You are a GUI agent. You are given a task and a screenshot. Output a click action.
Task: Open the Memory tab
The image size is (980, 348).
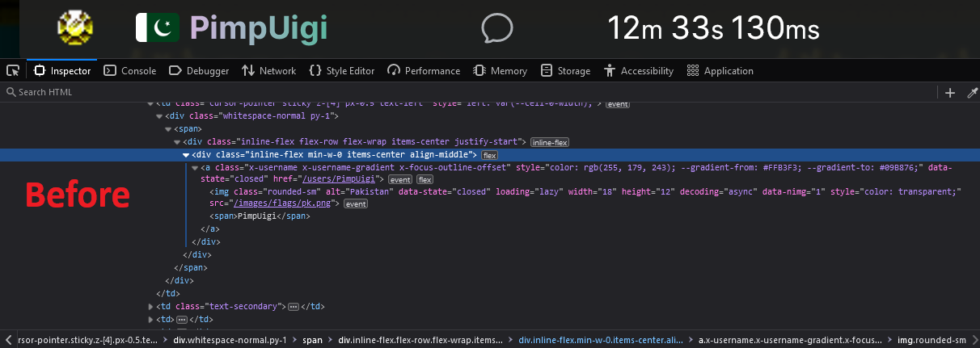(x=500, y=71)
